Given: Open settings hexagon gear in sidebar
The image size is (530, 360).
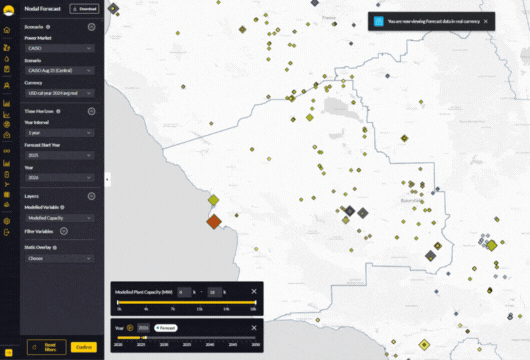Looking at the screenshot, I should pos(7,221).
